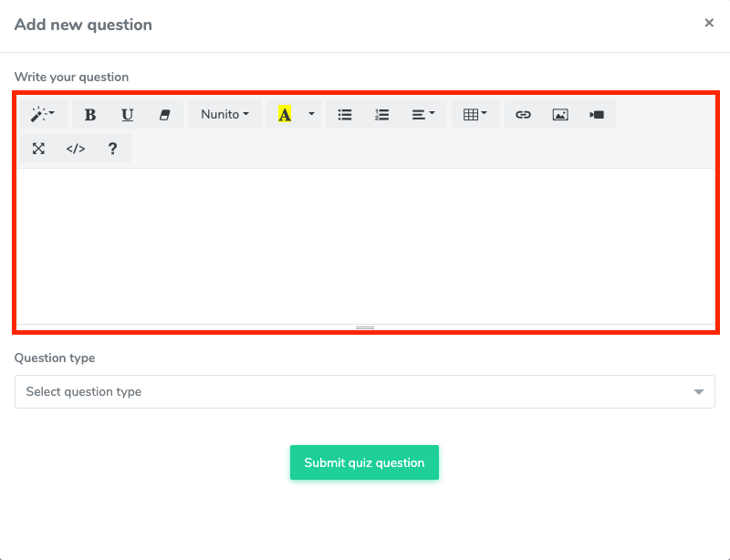The image size is (730, 560).
Task: Toggle bold formatting
Action: pyautogui.click(x=89, y=114)
